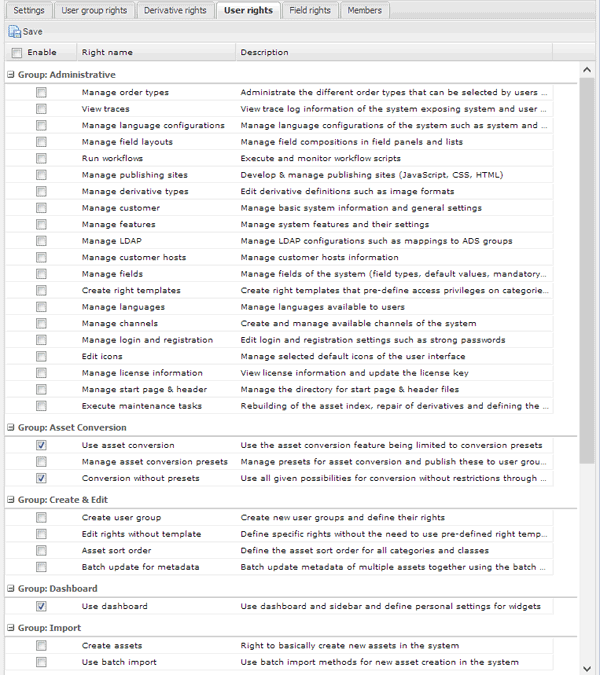Collapse the Import group

pos(11,628)
